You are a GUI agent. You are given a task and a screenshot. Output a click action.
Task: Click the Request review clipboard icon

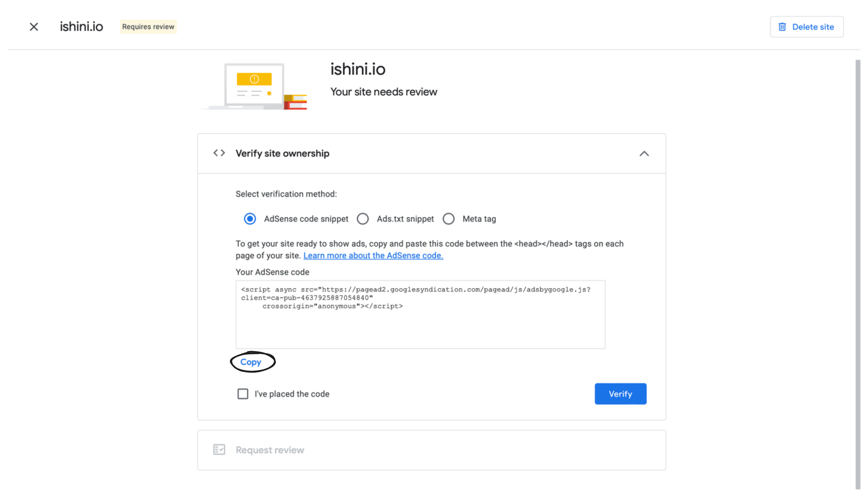click(x=219, y=450)
